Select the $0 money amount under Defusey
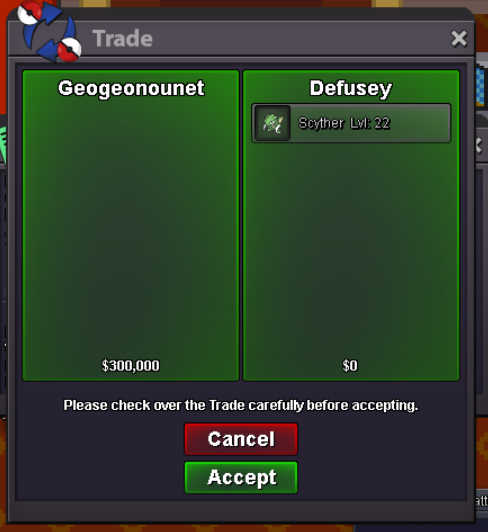The height and width of the screenshot is (532, 488). click(x=350, y=366)
